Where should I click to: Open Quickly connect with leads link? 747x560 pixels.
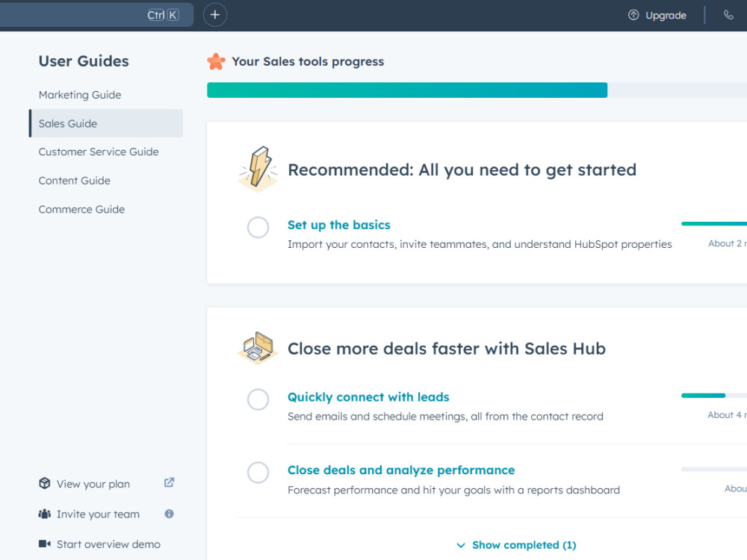368,397
